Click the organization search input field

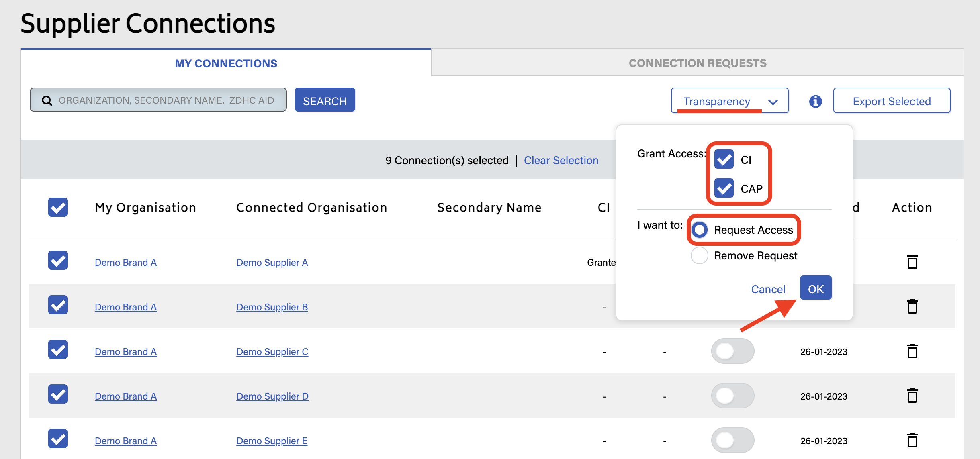[x=166, y=100]
